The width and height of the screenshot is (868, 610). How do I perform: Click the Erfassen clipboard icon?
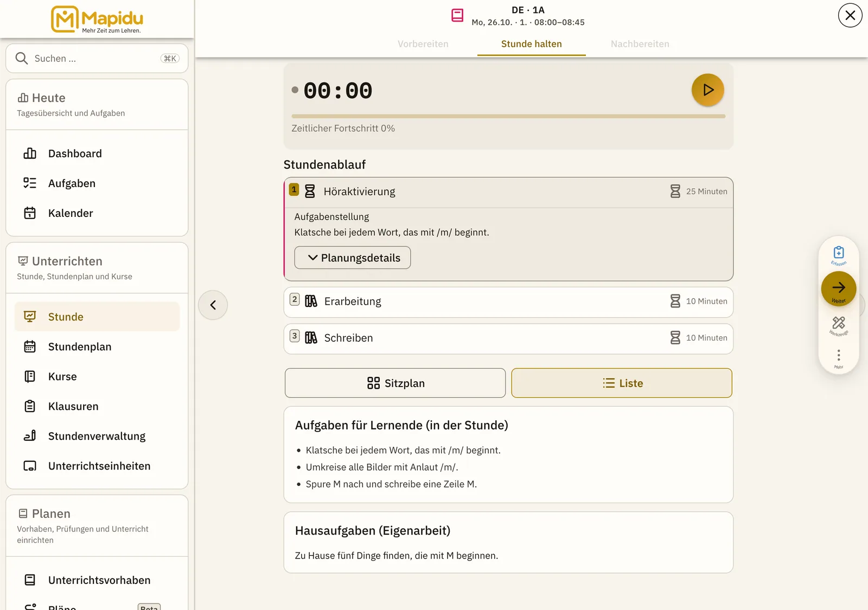(839, 254)
